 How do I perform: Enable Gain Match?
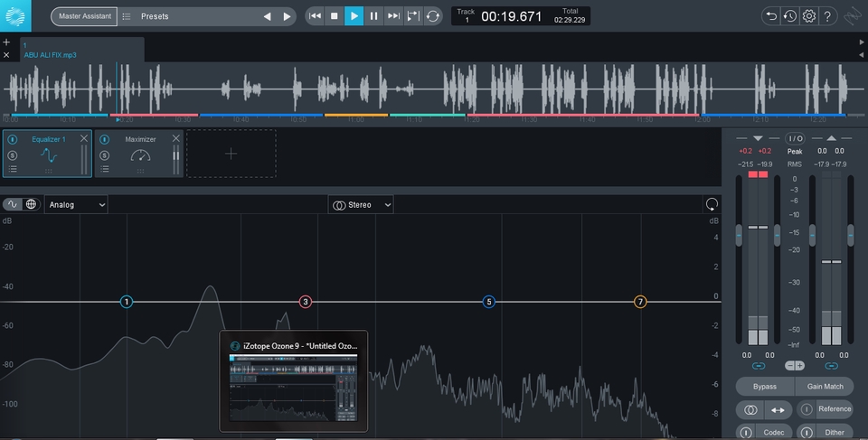(x=825, y=387)
